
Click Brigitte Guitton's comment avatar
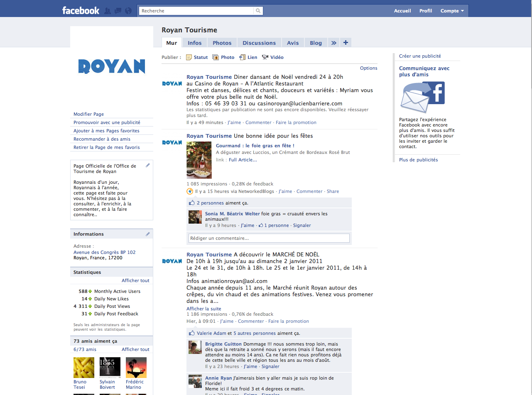(x=195, y=347)
